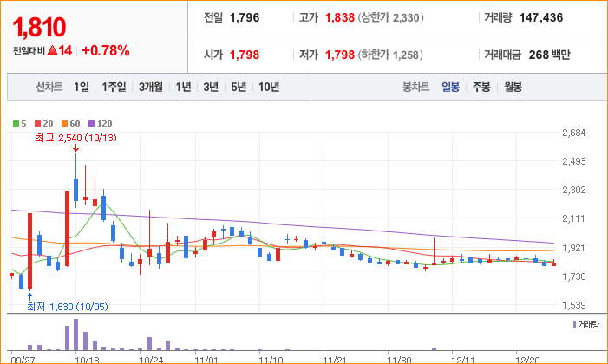Viewport: 608px width, 364px height.
Task: Click the 2,111 price axis label
Action: click(574, 218)
